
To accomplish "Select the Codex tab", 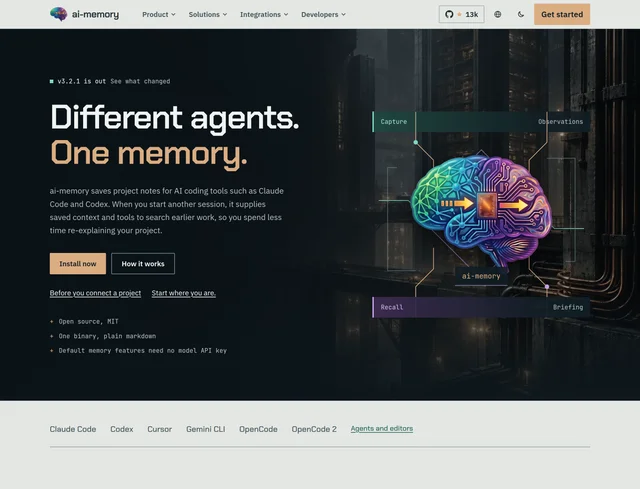I will coord(122,429).
